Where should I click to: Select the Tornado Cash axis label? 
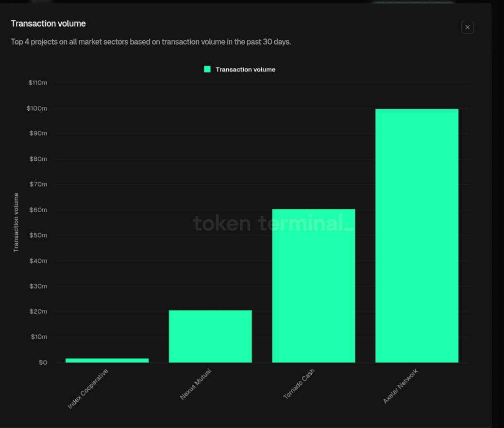(x=299, y=384)
